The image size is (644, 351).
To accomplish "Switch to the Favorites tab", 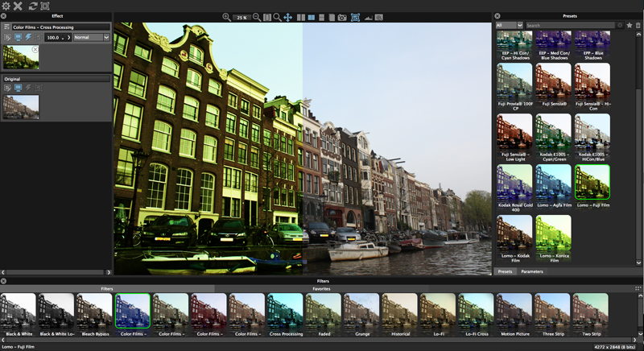I will [x=322, y=288].
